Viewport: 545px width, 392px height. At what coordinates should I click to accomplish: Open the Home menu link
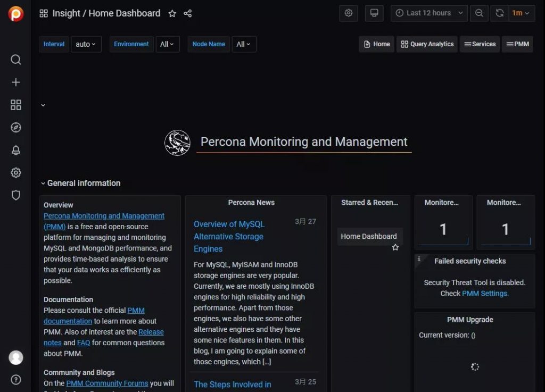[377, 44]
